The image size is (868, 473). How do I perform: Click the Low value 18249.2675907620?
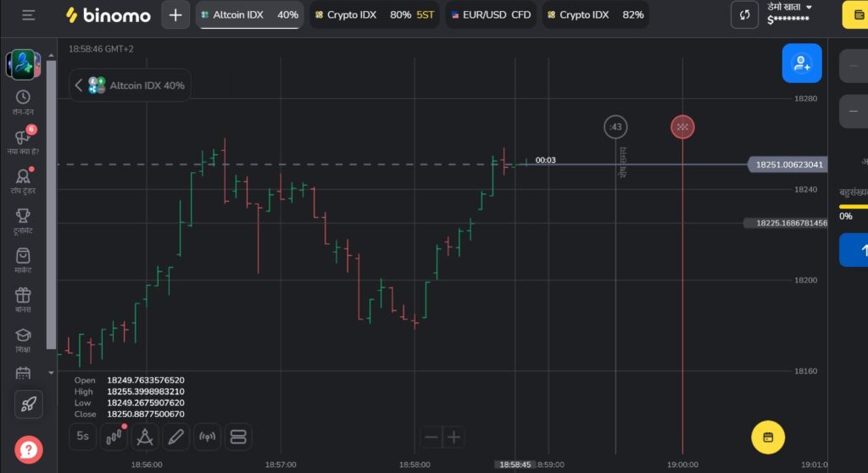coord(146,403)
